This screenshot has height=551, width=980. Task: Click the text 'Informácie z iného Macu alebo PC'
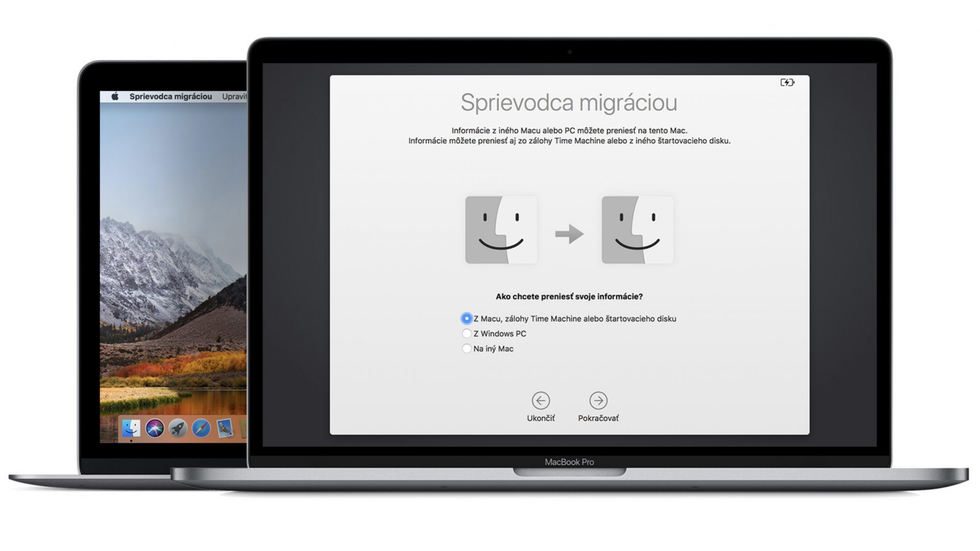click(513, 131)
